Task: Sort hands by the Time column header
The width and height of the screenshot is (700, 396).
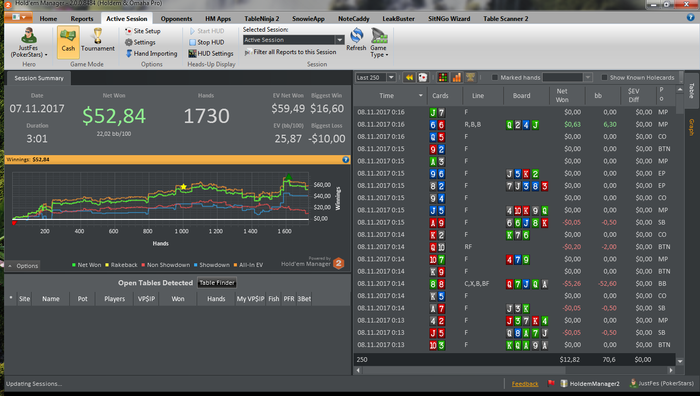Action: [x=387, y=96]
